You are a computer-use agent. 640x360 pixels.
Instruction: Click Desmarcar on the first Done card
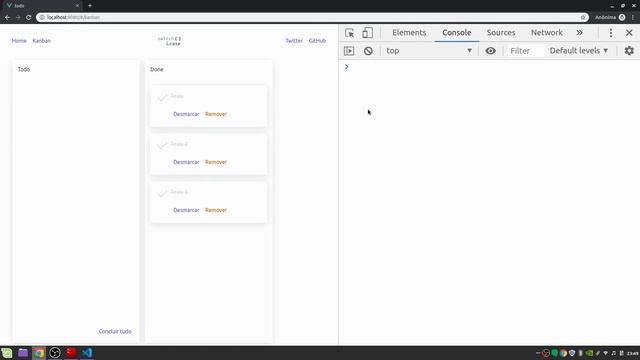coord(186,114)
